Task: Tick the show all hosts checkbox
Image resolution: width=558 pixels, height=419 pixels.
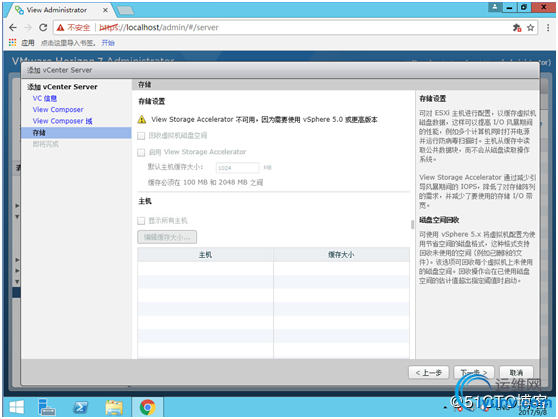Action: coord(141,221)
